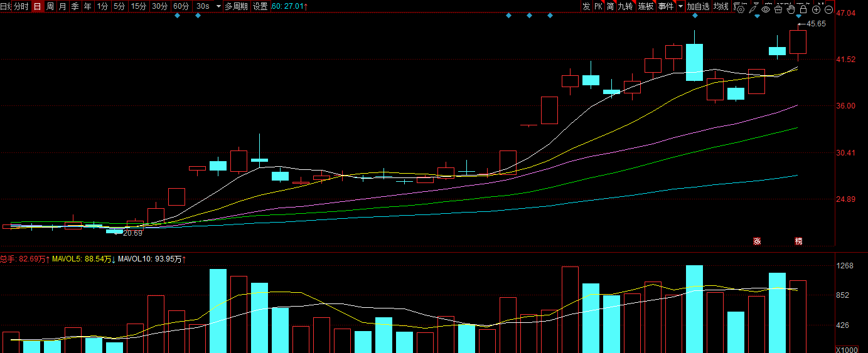Switch to the 分时 intraday tab

[21, 6]
